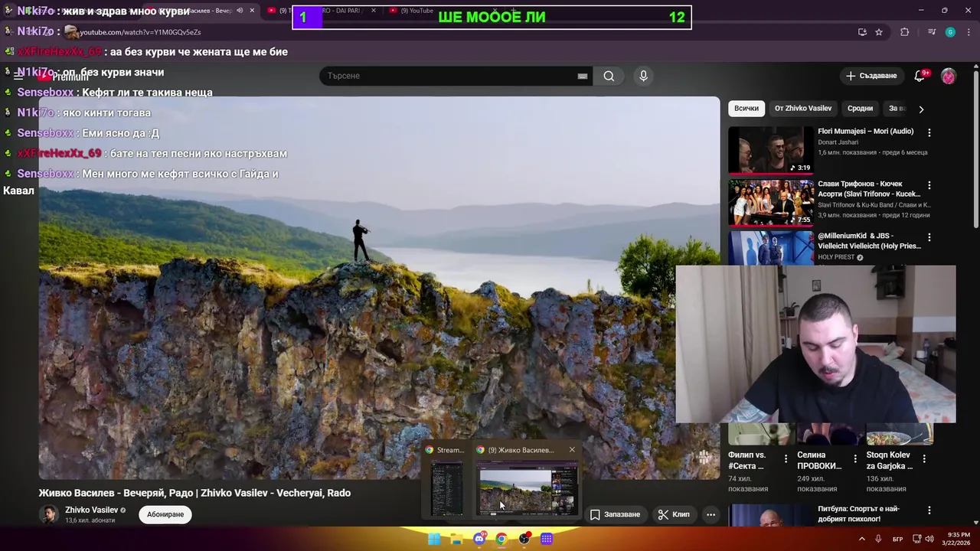This screenshot has width=980, height=551.
Task: Open the options menu for Селина ПРОВОКИ short
Action: click(x=854, y=459)
